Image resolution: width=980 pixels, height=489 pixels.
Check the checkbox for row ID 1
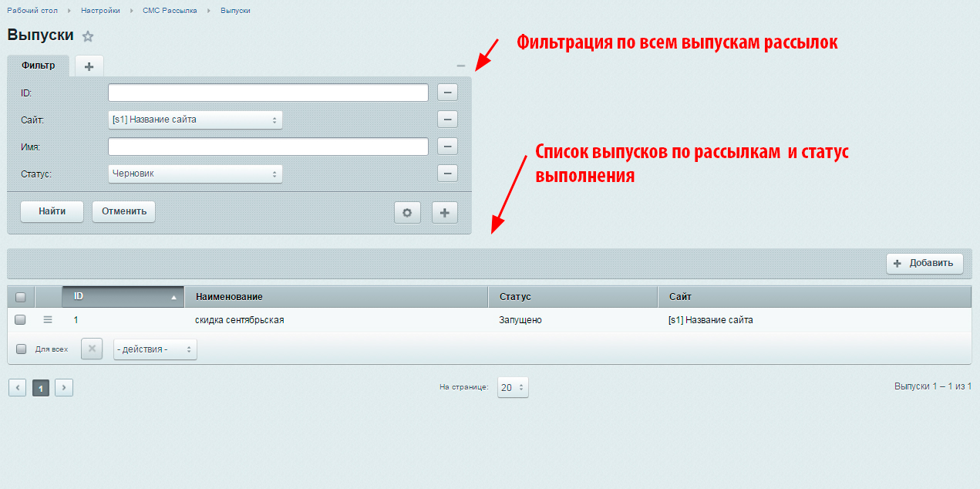pyautogui.click(x=21, y=319)
